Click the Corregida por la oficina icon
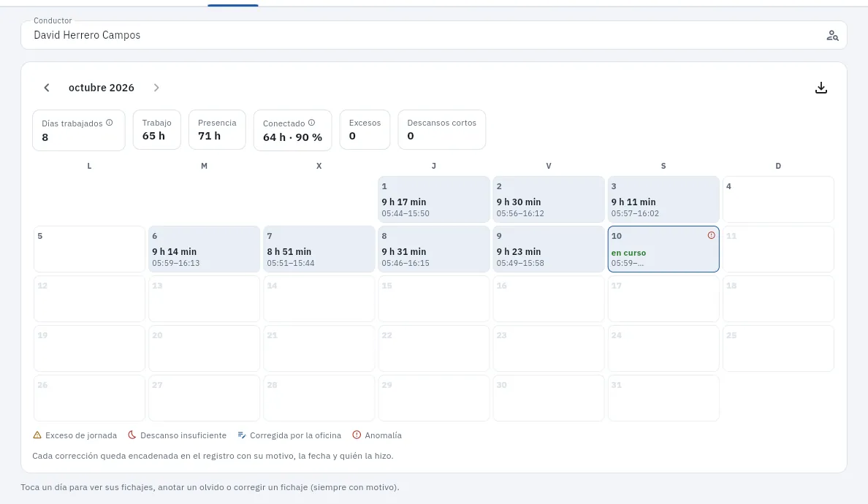The width and height of the screenshot is (868, 504). 241,435
